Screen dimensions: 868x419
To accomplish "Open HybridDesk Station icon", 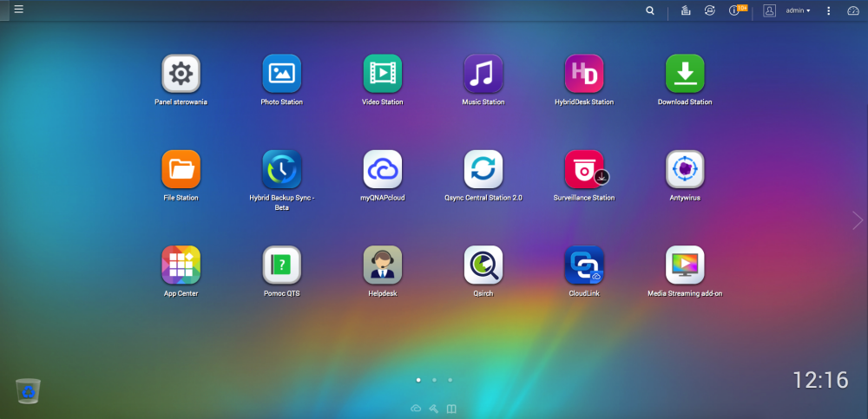I will pyautogui.click(x=584, y=73).
